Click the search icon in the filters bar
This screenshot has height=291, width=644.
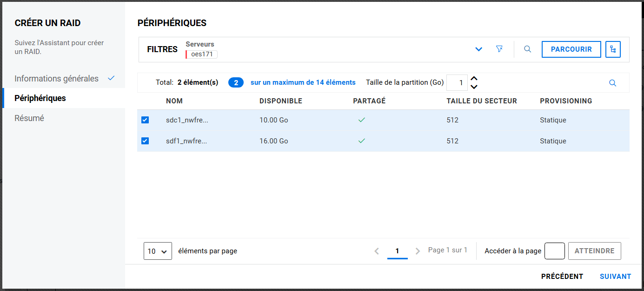[x=527, y=49]
